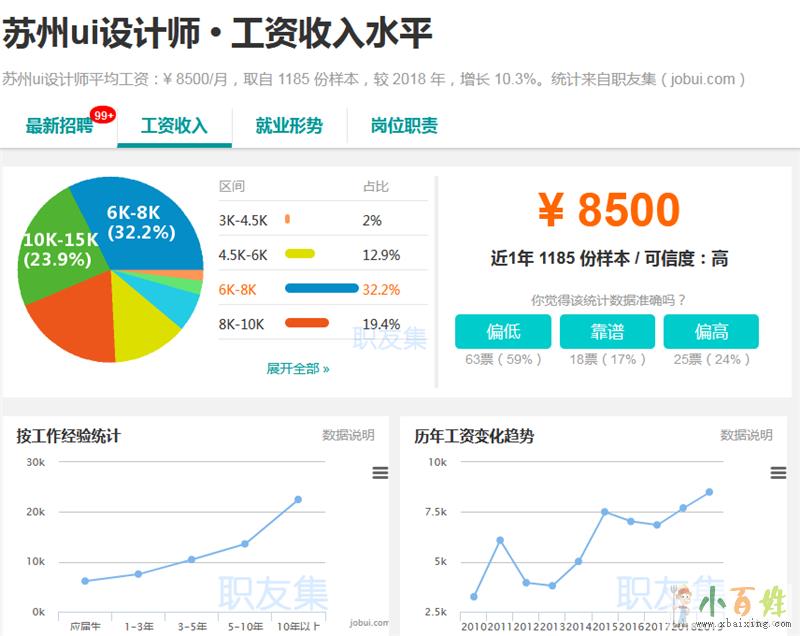Image resolution: width=800 pixels, height=636 pixels.
Task: Click the orange 8K-10K bar swatch
Action: pyautogui.click(x=307, y=323)
